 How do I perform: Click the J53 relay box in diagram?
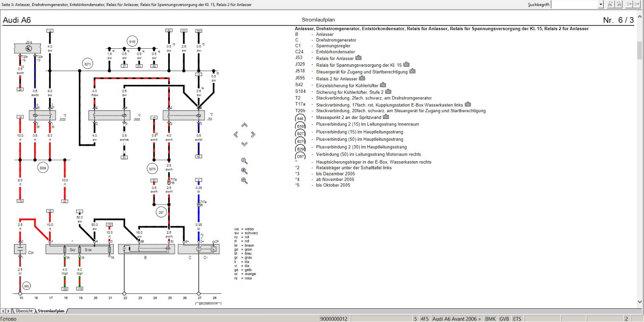(184, 115)
